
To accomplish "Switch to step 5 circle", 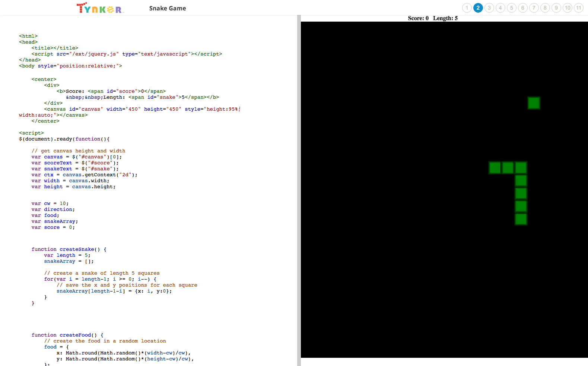I will [511, 8].
